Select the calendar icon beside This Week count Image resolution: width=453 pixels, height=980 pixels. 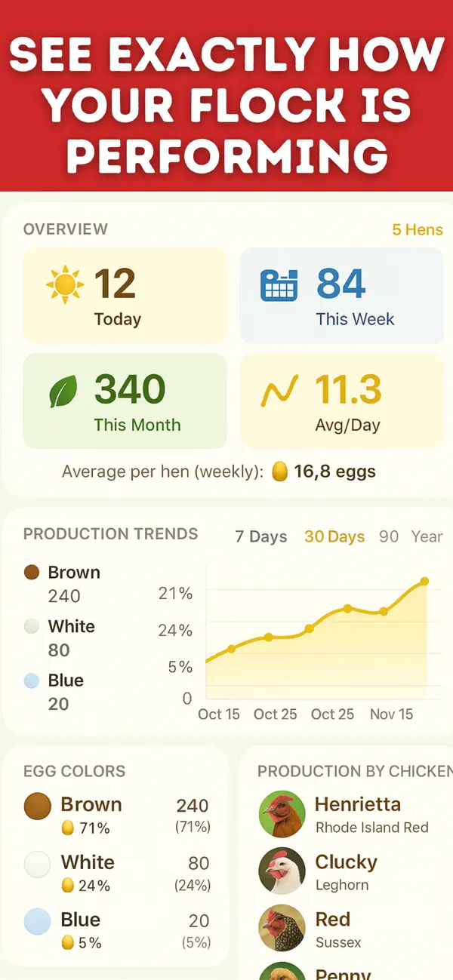tap(283, 284)
